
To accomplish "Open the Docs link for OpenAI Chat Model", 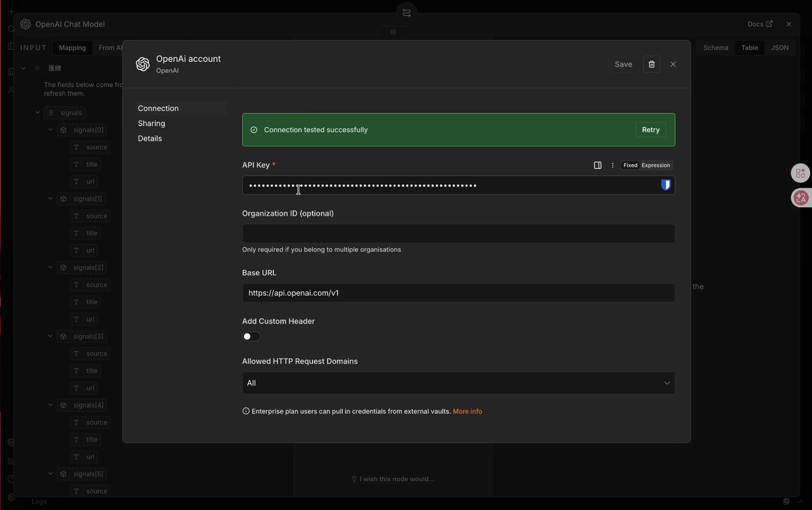I will (760, 24).
